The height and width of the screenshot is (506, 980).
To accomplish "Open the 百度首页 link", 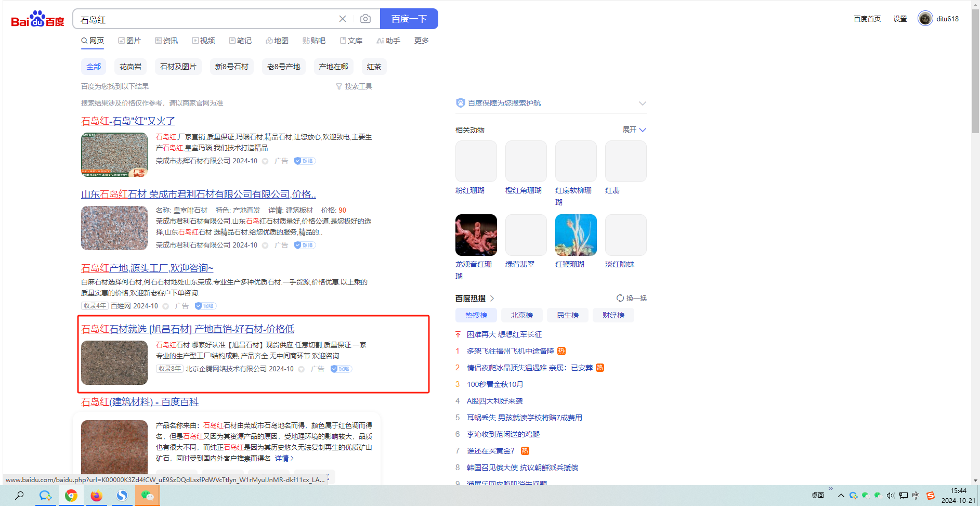I will (867, 19).
